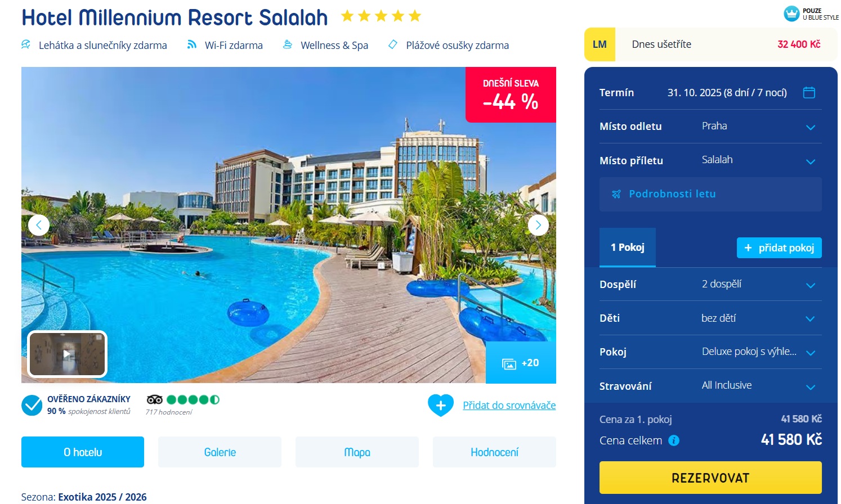Viewport: 841px width, 504px height.
Task: Click the přidat pokoj button
Action: tap(779, 248)
